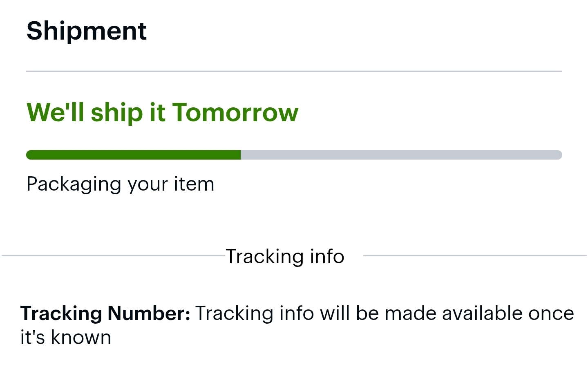Click the right rounded end of the progress bar
588x371 pixels.
(x=559, y=155)
